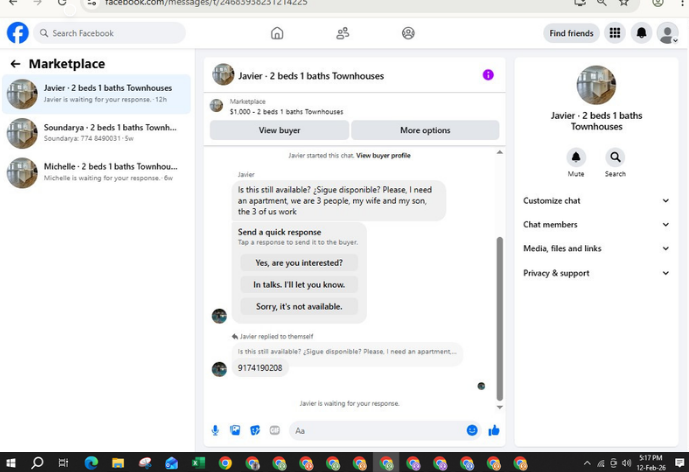
Task: Choose a sticker icon
Action: coord(255,430)
